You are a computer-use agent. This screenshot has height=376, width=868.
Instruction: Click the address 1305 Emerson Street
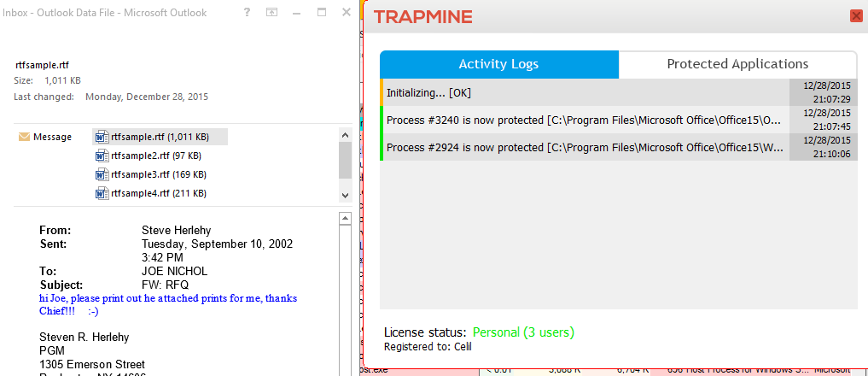(x=92, y=365)
